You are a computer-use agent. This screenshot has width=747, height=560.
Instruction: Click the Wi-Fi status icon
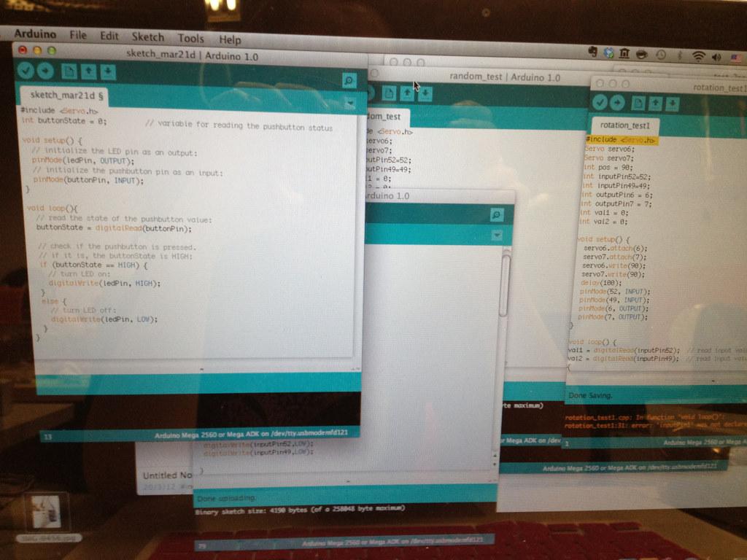(698, 56)
